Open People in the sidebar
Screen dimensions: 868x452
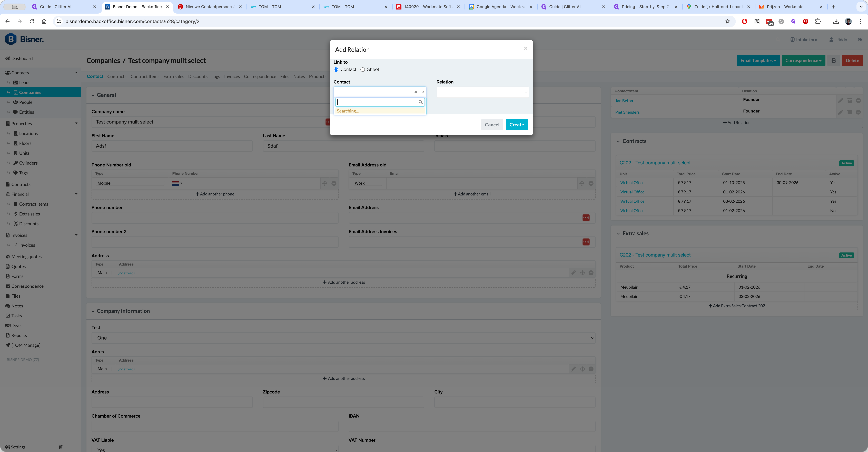[x=26, y=102]
